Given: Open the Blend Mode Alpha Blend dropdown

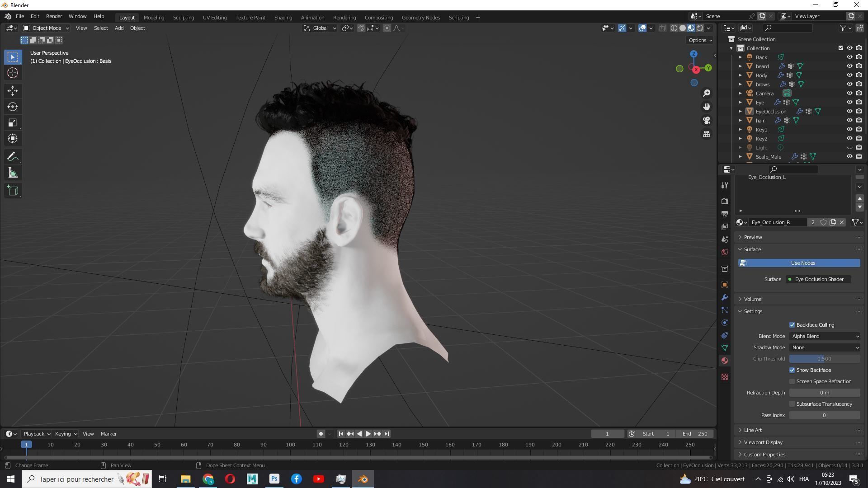Looking at the screenshot, I should click(x=825, y=336).
